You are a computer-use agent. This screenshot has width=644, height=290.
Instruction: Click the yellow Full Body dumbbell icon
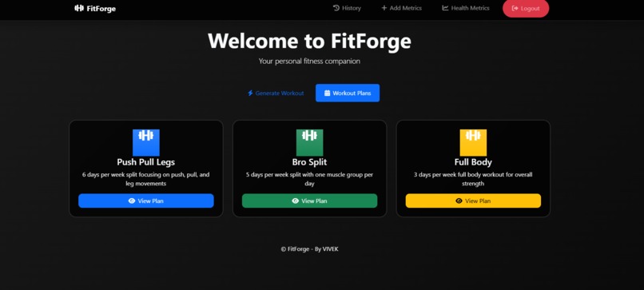(473, 142)
